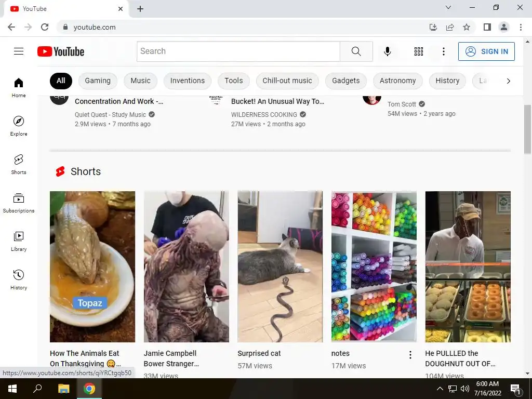
Task: Open a new browser tab
Action: click(x=140, y=9)
